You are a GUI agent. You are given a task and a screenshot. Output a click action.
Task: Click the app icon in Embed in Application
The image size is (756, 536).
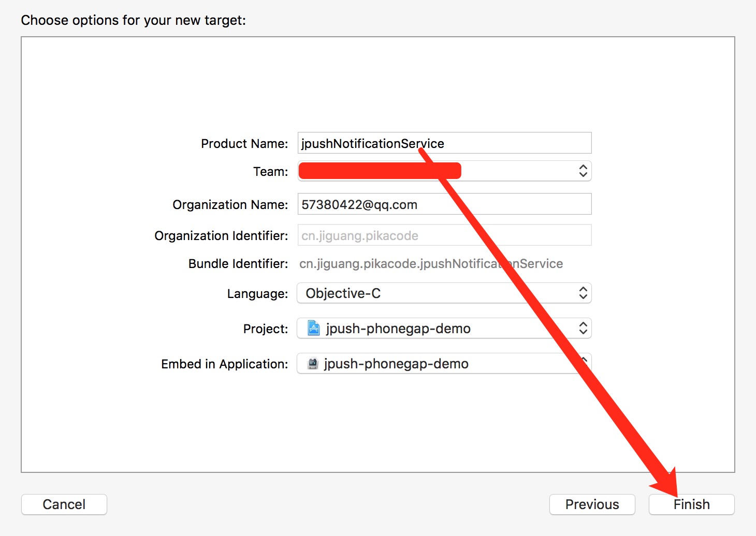tap(312, 364)
